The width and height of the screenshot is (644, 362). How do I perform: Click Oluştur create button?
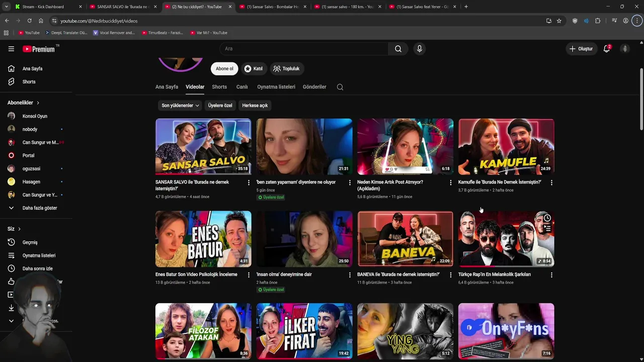[581, 49]
